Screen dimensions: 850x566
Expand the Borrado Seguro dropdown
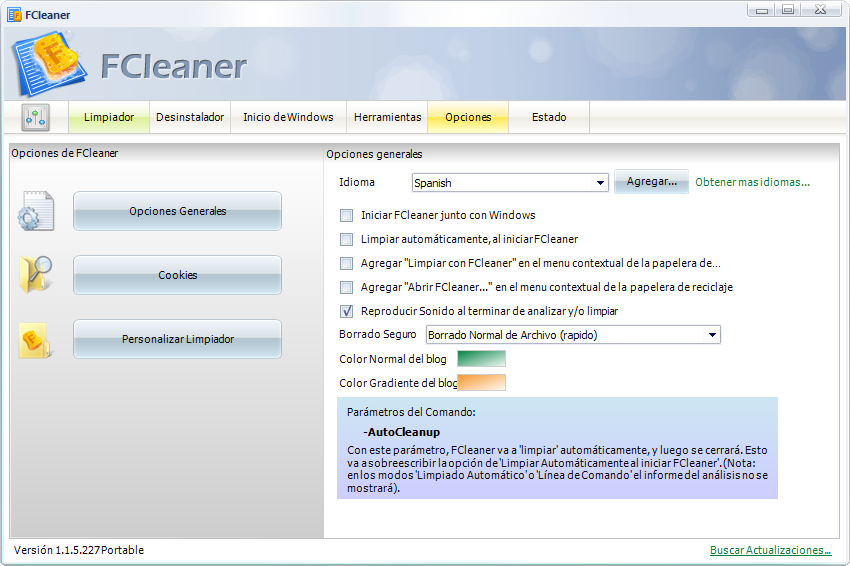click(x=573, y=335)
